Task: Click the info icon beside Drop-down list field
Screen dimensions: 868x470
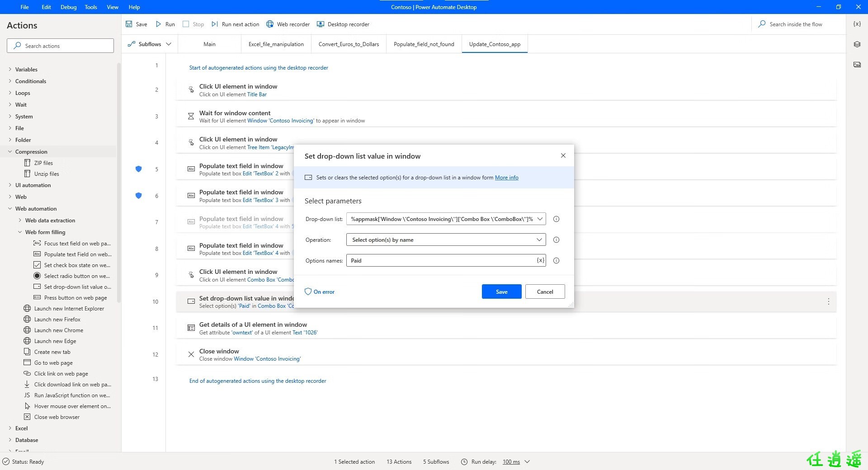Action: (x=556, y=219)
